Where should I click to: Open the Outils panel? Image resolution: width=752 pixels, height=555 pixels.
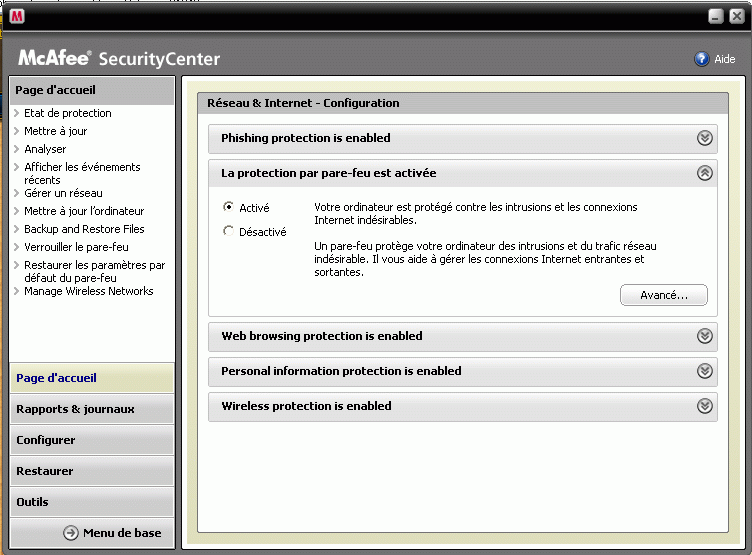click(32, 502)
